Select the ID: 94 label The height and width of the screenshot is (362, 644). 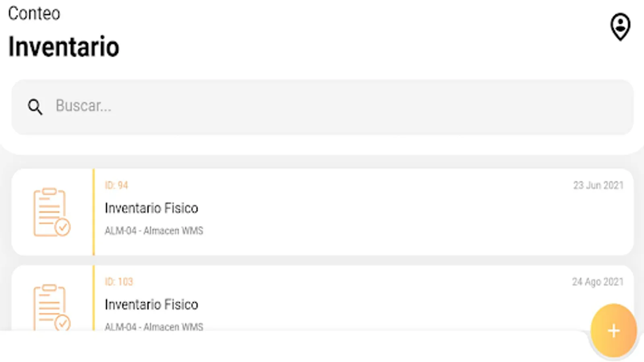116,185
